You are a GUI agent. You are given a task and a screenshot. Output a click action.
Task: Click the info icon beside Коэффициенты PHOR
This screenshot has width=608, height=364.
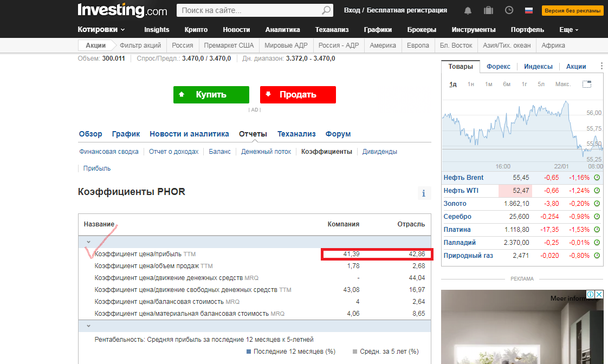point(423,193)
